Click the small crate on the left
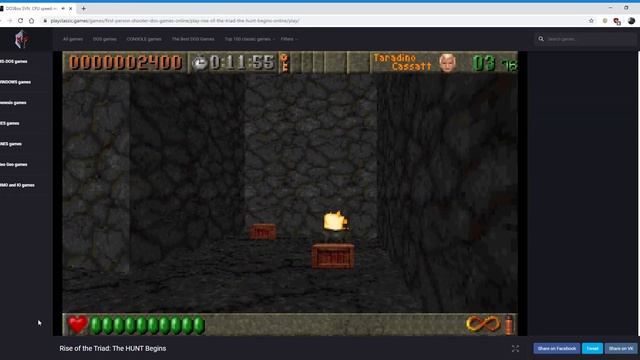 point(263,232)
